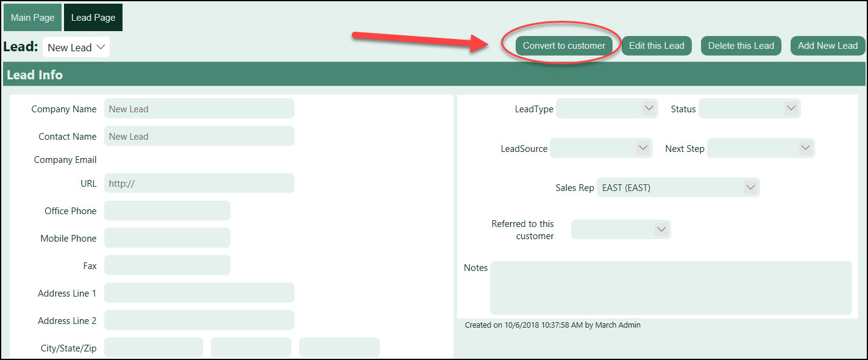Focus the Company Name field
This screenshot has width=868, height=360.
[199, 109]
